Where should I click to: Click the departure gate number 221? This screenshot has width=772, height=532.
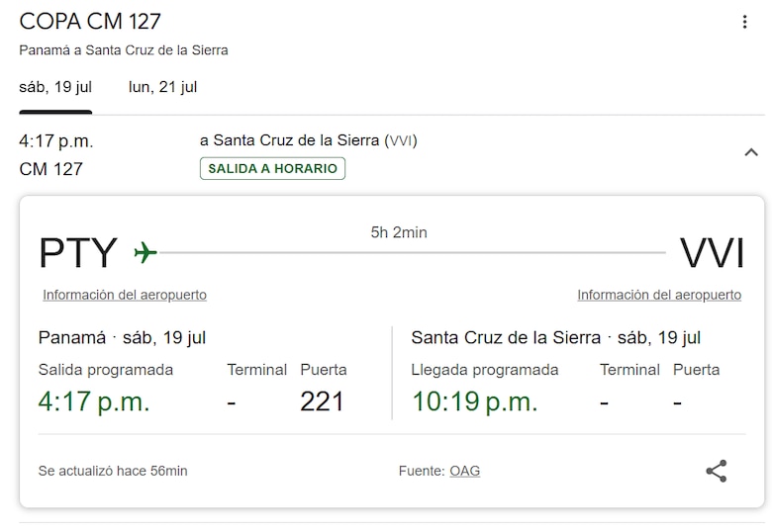point(322,401)
